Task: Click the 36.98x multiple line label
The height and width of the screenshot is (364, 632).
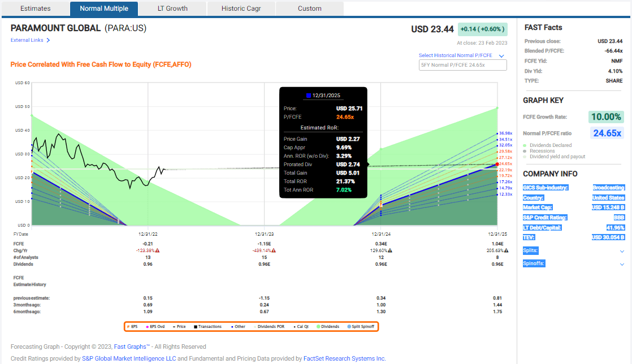Action: 505,133
